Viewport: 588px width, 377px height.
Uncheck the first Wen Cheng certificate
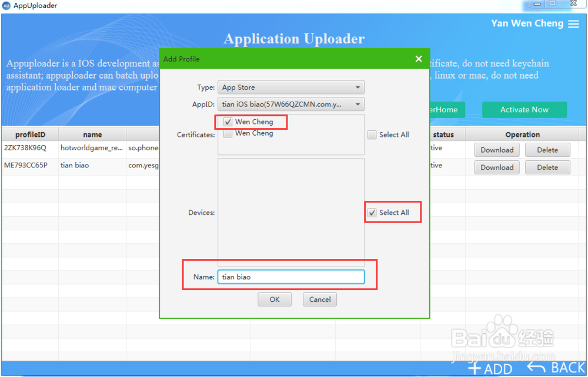(x=227, y=122)
